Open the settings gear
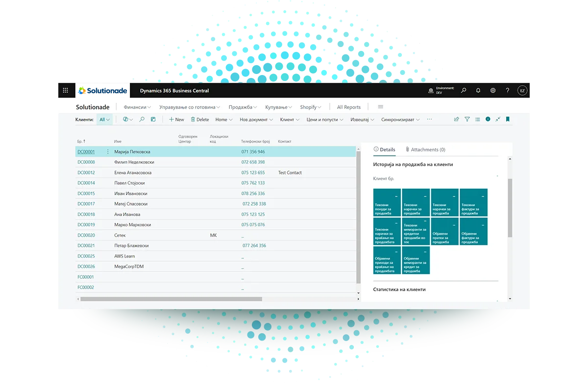 [493, 91]
